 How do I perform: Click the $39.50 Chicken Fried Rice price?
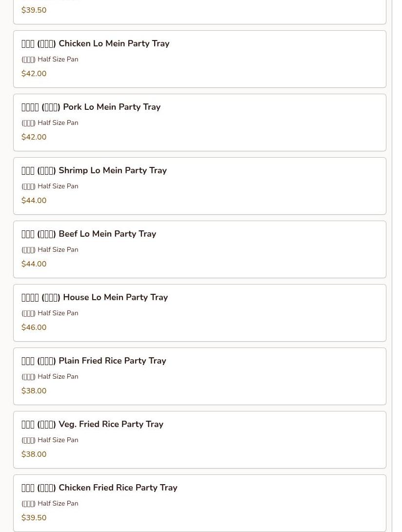pos(34,518)
